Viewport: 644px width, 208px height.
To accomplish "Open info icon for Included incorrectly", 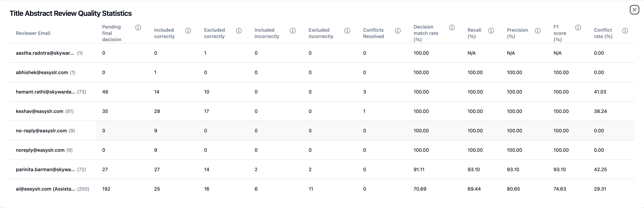I will click(293, 31).
